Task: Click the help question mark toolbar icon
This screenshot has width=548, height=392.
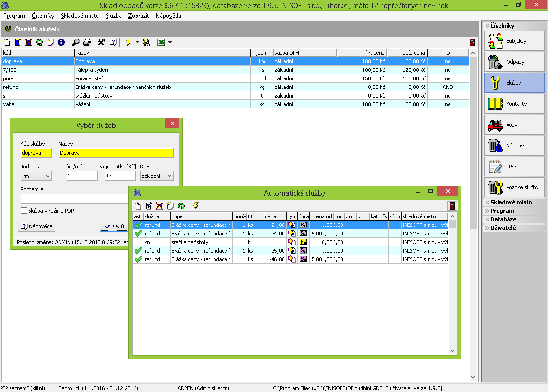Action: click(113, 42)
